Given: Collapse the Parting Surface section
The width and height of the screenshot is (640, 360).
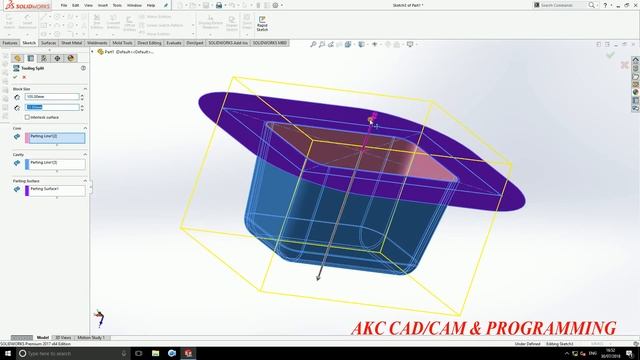Looking at the screenshot, I should point(85,180).
